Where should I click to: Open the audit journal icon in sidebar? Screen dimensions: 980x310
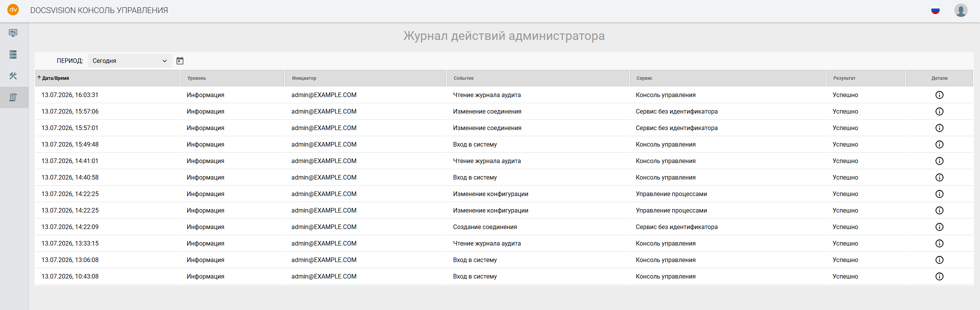pyautogui.click(x=13, y=97)
